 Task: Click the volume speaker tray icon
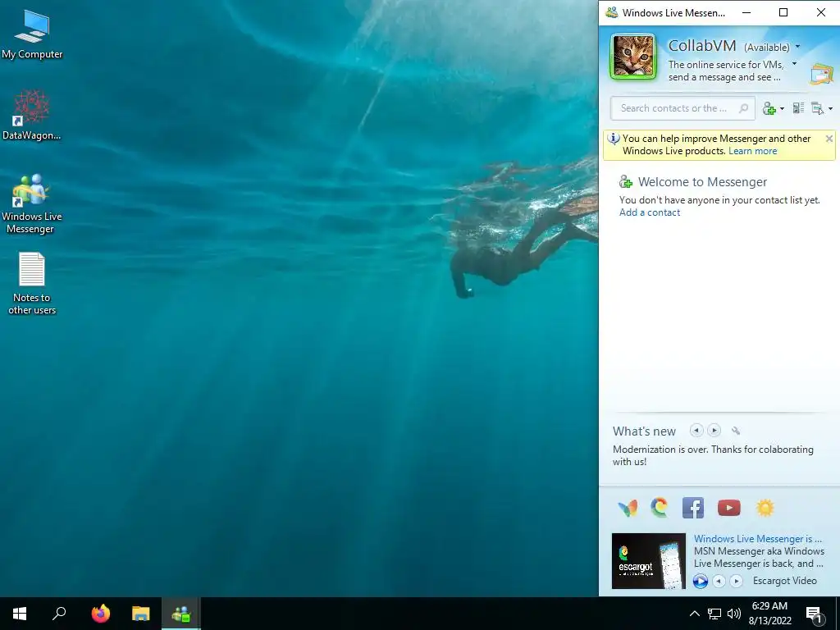point(733,614)
